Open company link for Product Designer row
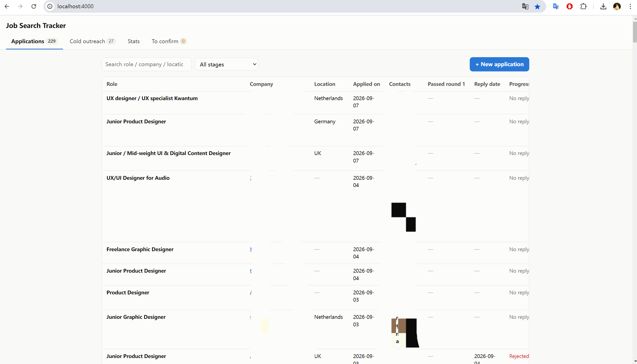The width and height of the screenshot is (637, 364). [x=250, y=293]
